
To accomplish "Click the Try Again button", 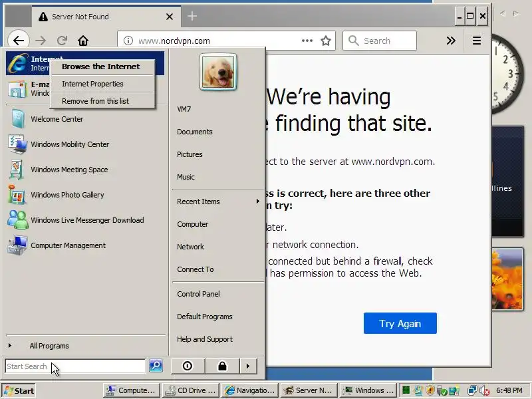I will pos(400,323).
